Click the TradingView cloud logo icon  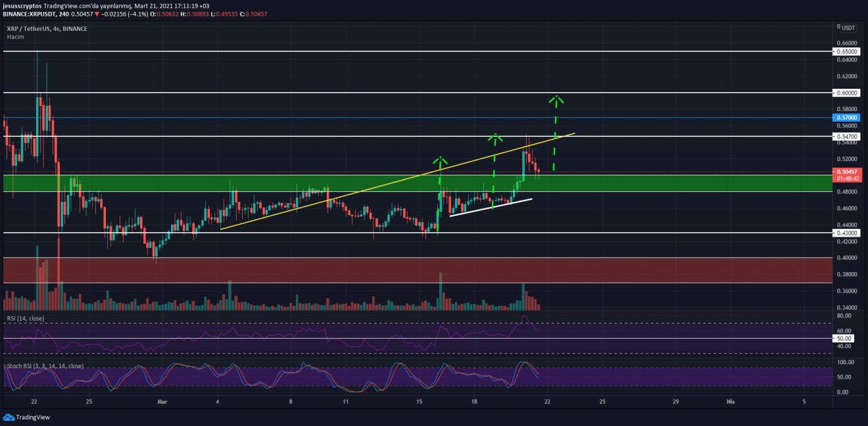click(9, 417)
